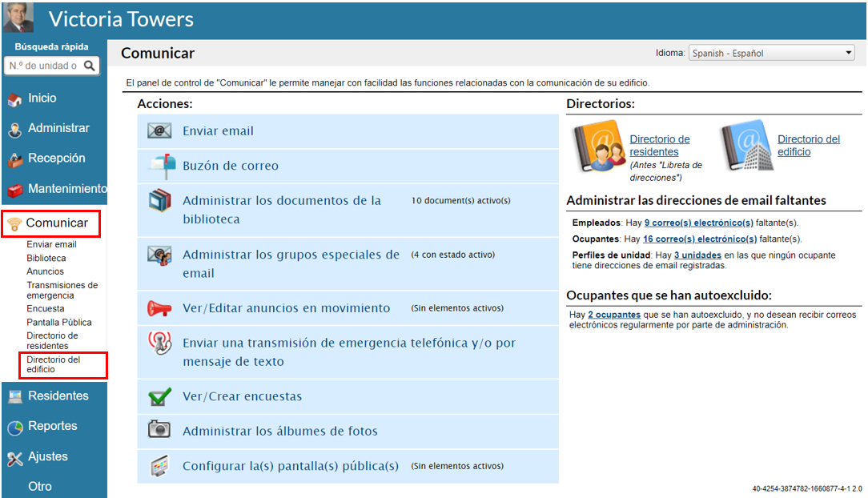Click the Recepción sidebar icon
Viewport: 868px width, 498px height.
tap(15, 159)
